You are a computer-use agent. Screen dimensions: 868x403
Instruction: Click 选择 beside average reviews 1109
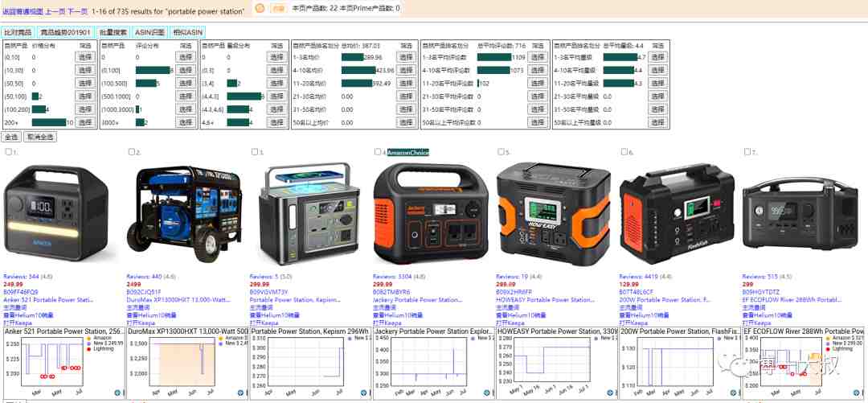538,57
